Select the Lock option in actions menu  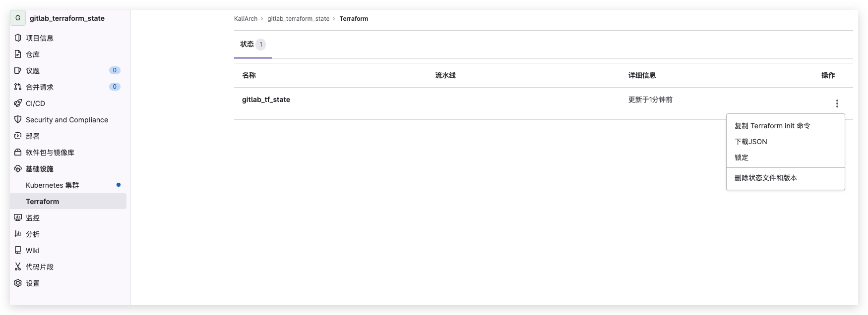coord(742,157)
